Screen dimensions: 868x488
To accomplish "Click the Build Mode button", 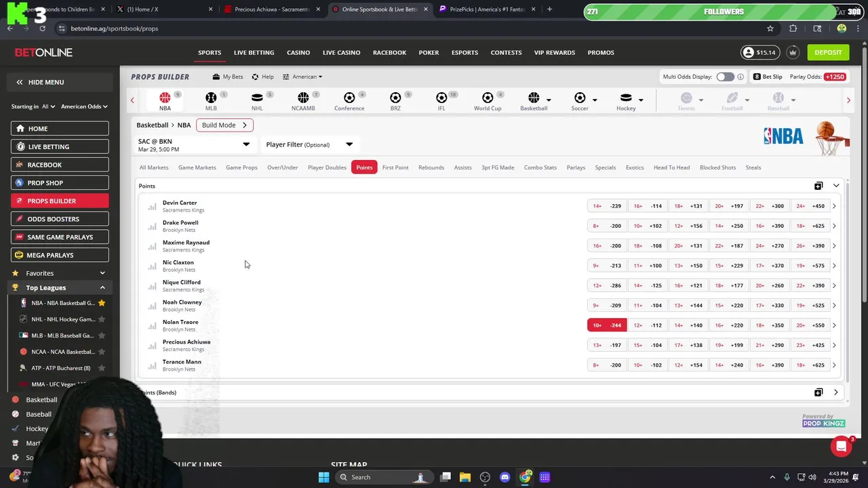I will coord(224,125).
